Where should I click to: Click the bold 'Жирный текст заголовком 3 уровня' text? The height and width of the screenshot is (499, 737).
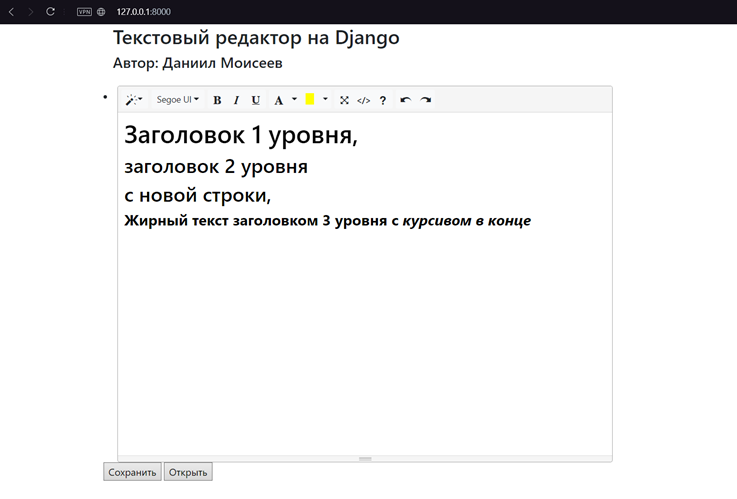tap(256, 220)
